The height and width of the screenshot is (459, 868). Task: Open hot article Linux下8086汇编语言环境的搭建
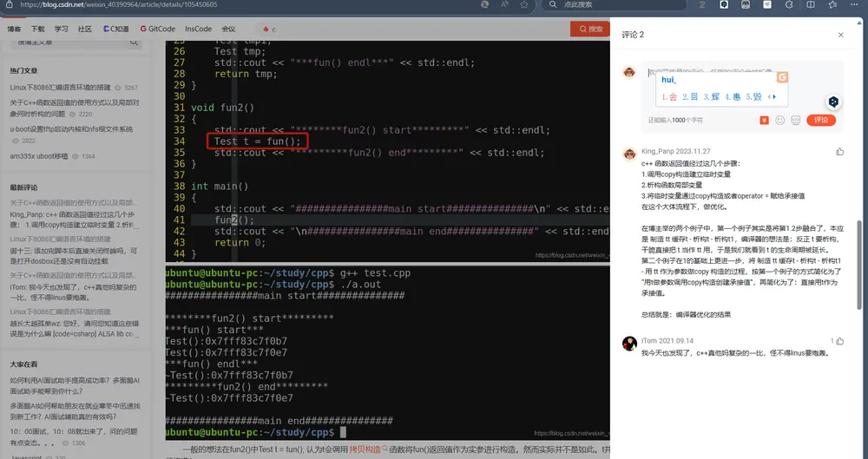[x=61, y=88]
